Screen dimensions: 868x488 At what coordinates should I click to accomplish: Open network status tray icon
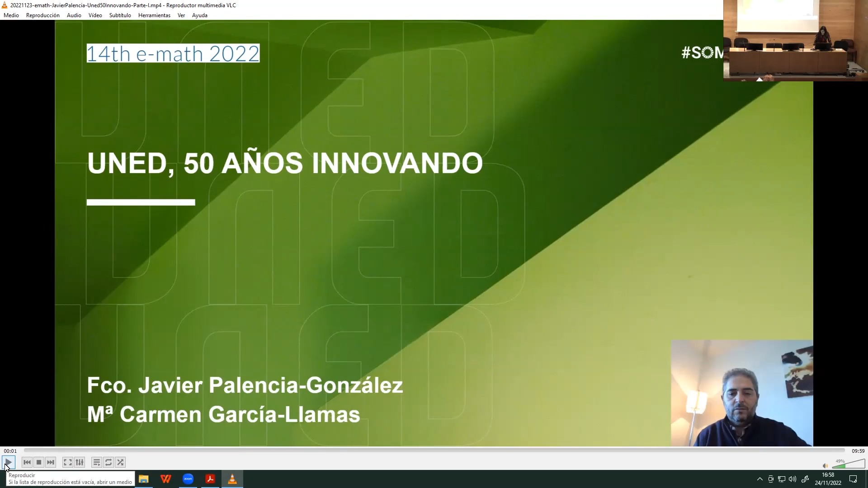tap(782, 479)
